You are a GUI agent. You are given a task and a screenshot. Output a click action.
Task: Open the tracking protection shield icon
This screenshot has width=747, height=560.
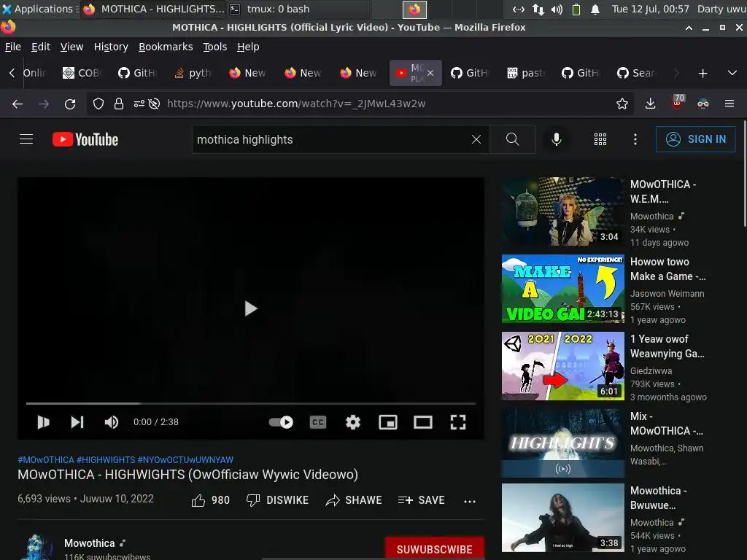point(98,104)
